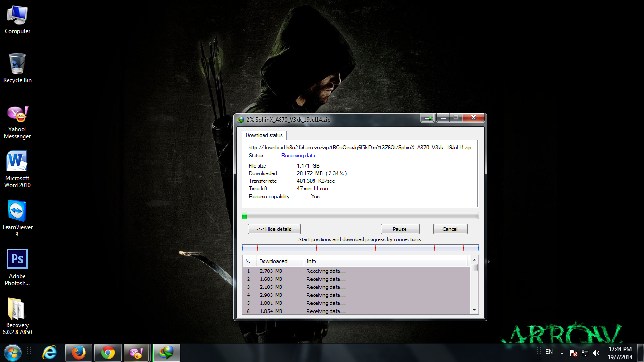Click the green download progress bar

point(360,215)
